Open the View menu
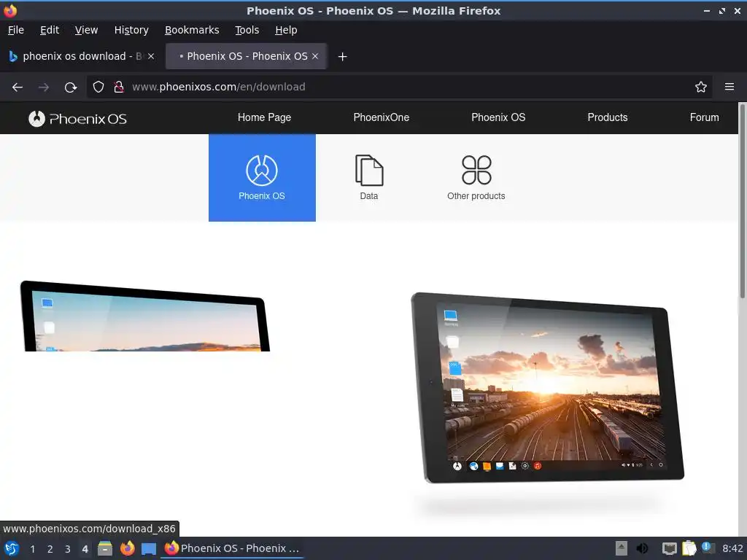Screen dimensions: 747x560 [x=86, y=30]
